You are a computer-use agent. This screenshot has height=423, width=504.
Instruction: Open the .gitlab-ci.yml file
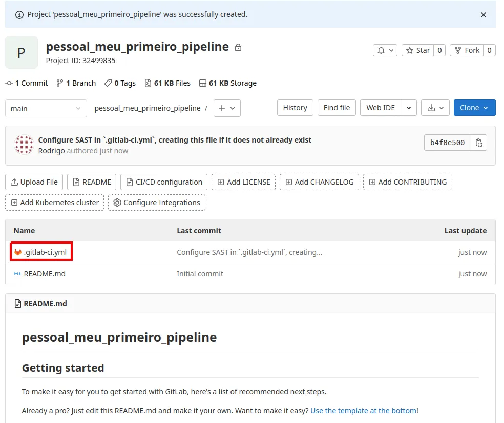(45, 252)
